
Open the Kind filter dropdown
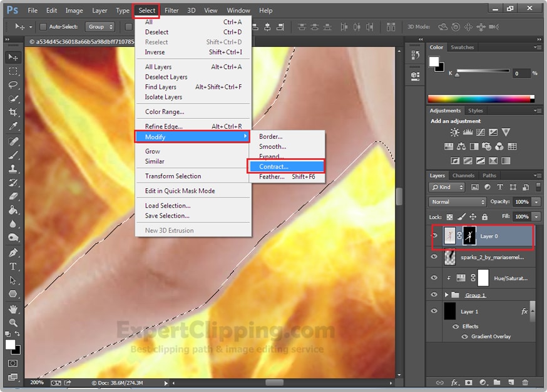point(446,186)
